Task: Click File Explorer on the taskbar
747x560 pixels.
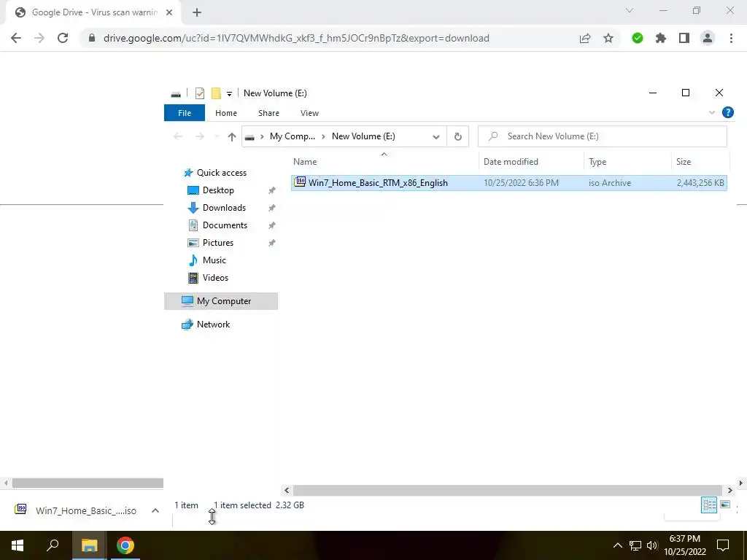Action: coord(89,545)
